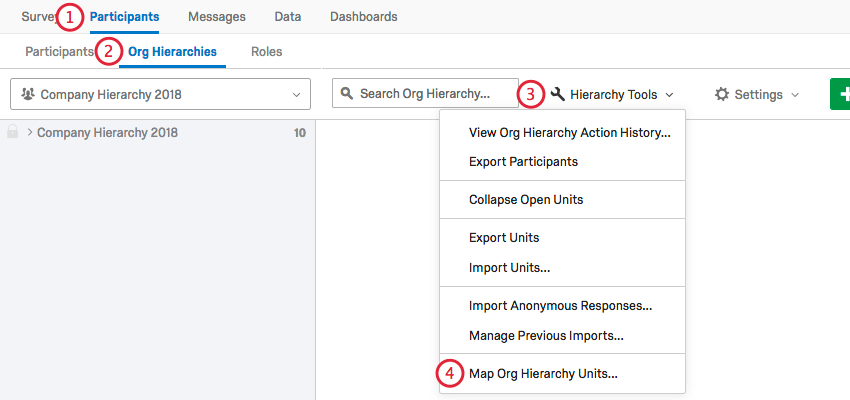Click the green plus button

click(841, 95)
